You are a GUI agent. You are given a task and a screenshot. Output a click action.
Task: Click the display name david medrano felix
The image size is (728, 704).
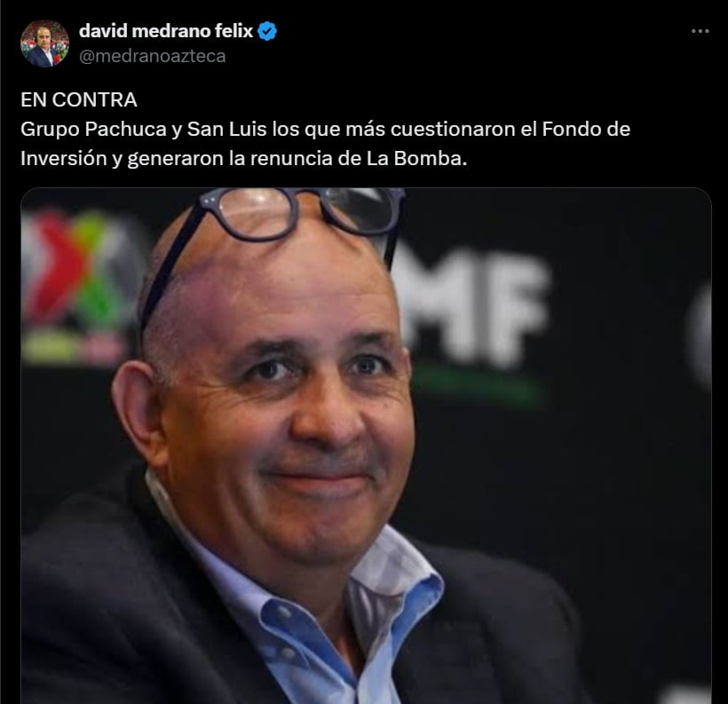click(166, 31)
